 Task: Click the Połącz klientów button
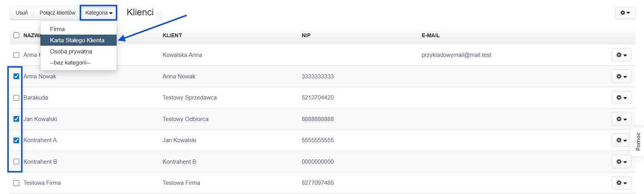[57, 13]
